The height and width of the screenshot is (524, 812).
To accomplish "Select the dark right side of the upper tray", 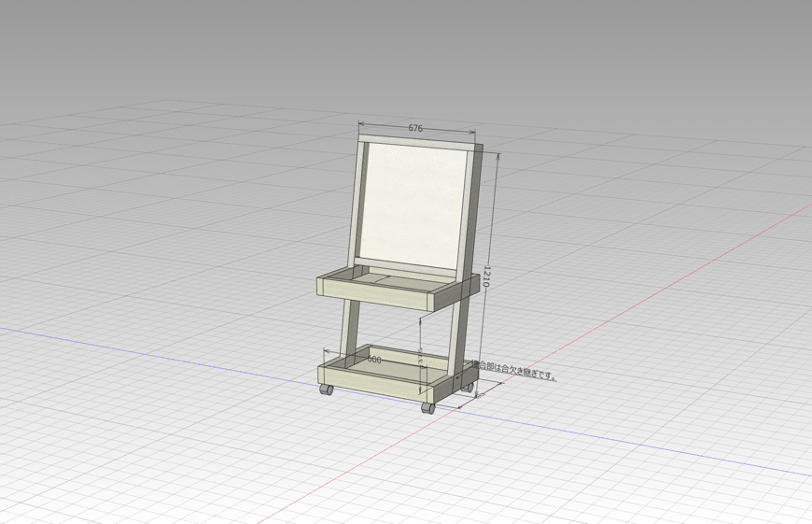I will point(456,292).
